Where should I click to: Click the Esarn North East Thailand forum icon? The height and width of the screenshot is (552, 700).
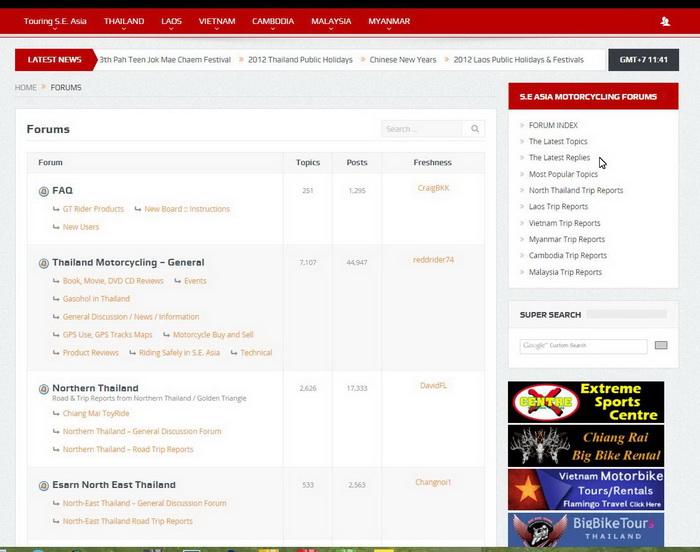tap(43, 485)
